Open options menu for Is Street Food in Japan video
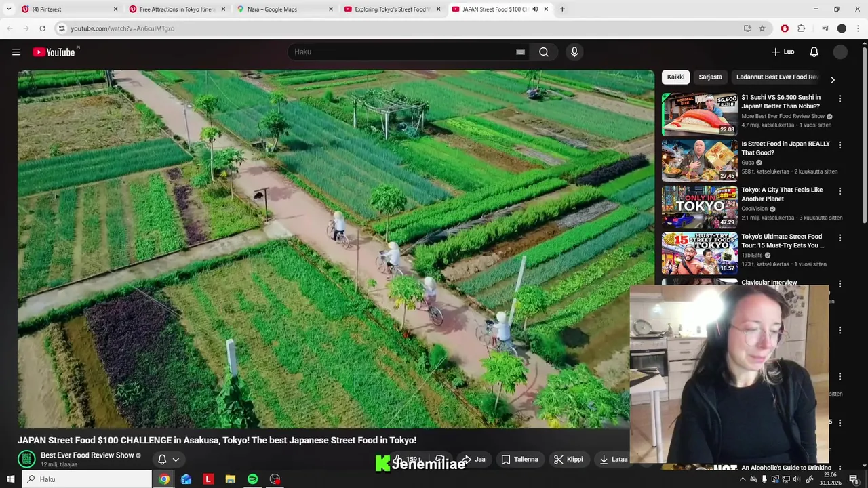Viewport: 868px width, 488px height. point(840,145)
